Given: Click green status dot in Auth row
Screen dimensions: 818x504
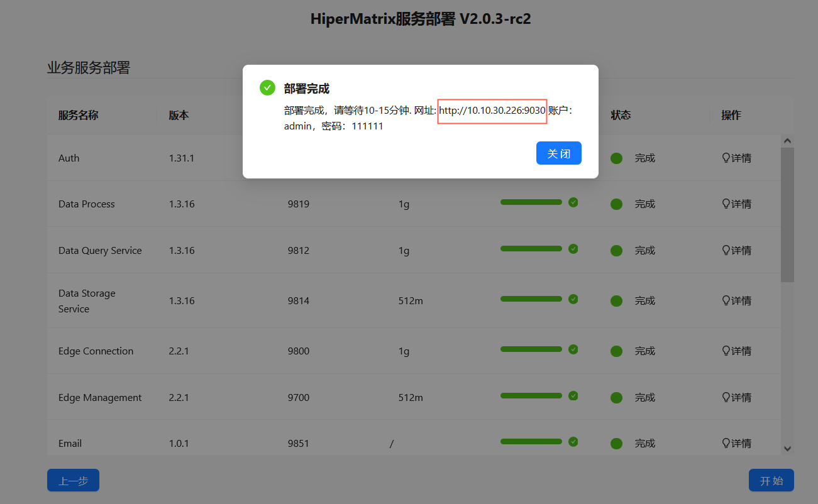Looking at the screenshot, I should pyautogui.click(x=616, y=158).
